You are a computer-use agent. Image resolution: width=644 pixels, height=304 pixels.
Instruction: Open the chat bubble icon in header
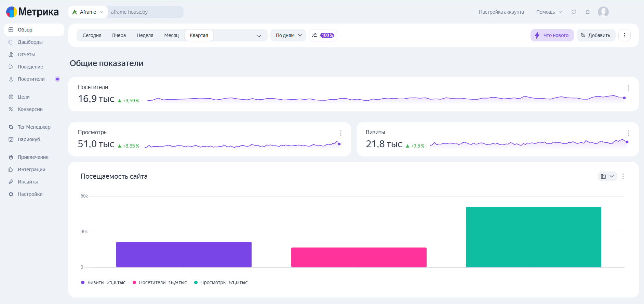(x=574, y=12)
